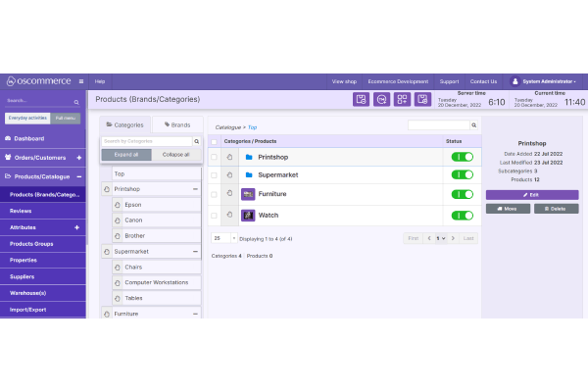Click the catalogue search magnifier button

[x=474, y=125]
